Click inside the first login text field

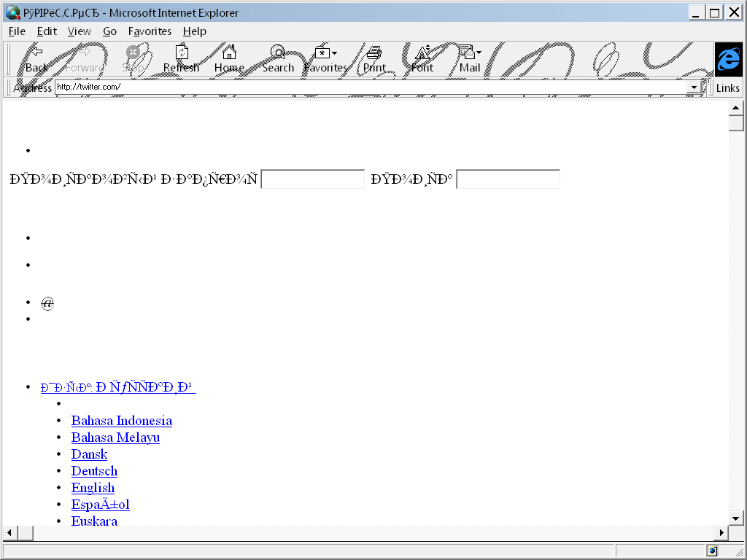pyautogui.click(x=312, y=179)
